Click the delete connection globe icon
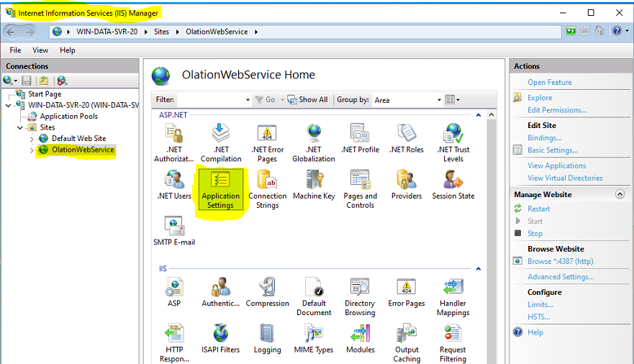The width and height of the screenshot is (634, 364). 62,81
